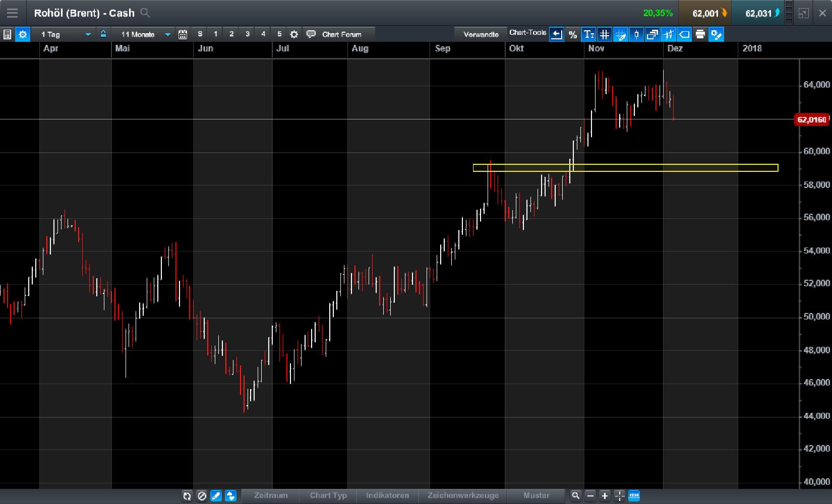Open the Zeichenwerkzeuge menu
The height and width of the screenshot is (504, 832).
point(463,495)
